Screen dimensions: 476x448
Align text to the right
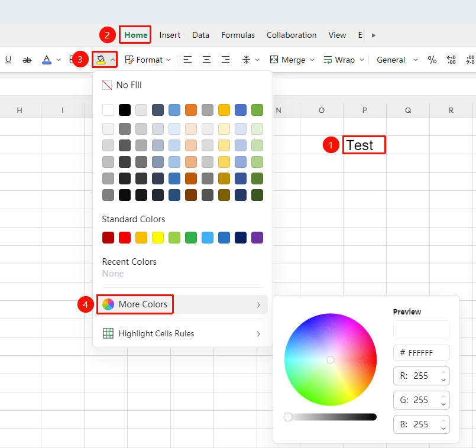point(225,60)
